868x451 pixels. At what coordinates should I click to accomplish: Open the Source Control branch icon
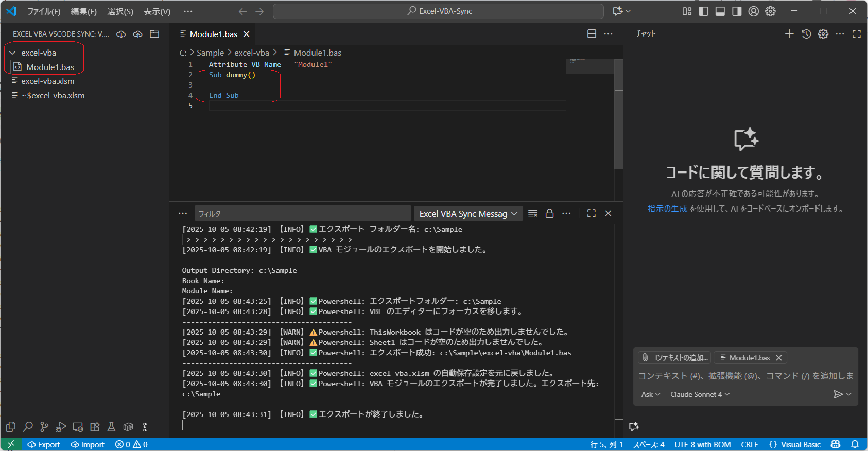45,427
